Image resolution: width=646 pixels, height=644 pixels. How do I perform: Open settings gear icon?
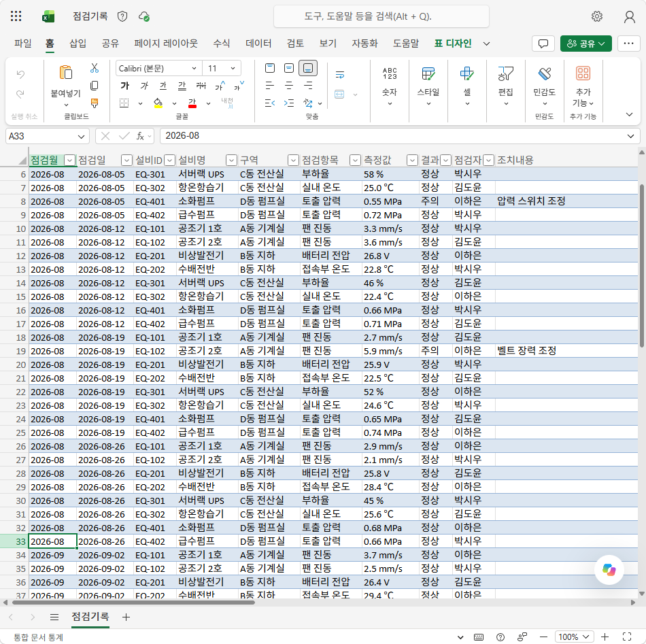(x=597, y=16)
